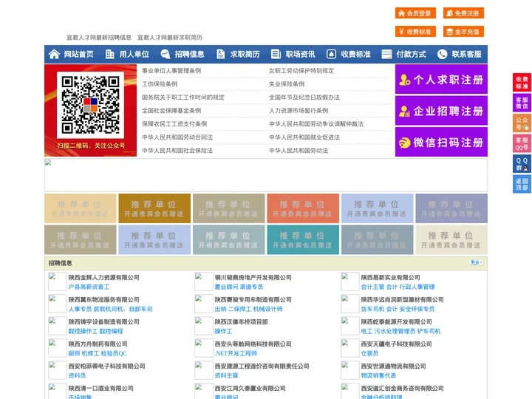Open 中华人民共和国劳动合同法 link
The image size is (532, 399).
[177, 137]
